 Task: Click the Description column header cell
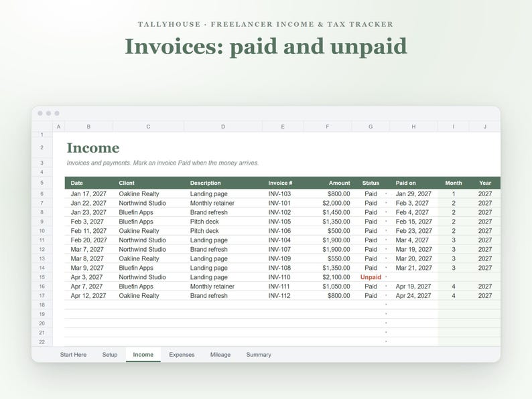pos(223,183)
